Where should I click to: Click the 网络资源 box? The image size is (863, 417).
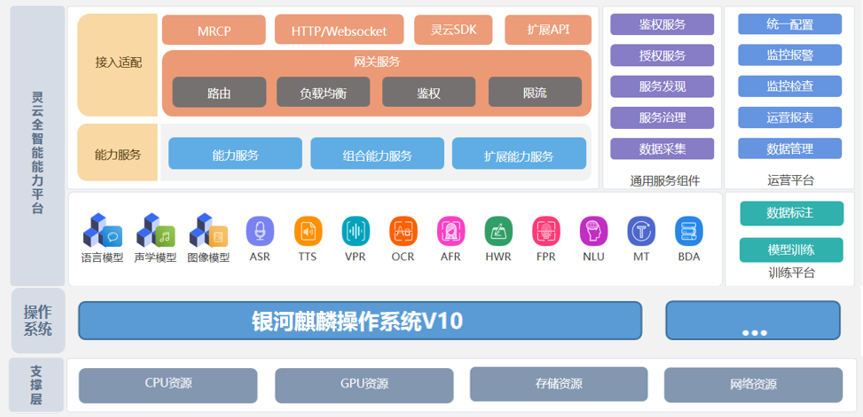click(753, 385)
